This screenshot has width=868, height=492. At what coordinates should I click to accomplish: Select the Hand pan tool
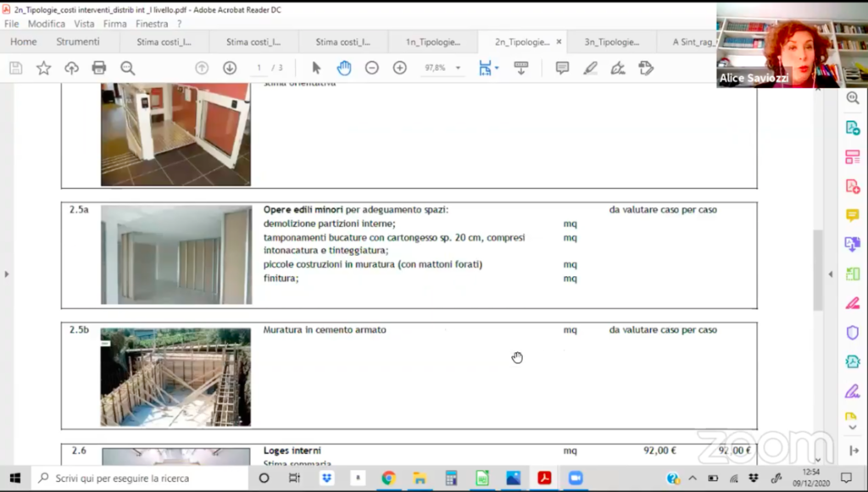[344, 68]
